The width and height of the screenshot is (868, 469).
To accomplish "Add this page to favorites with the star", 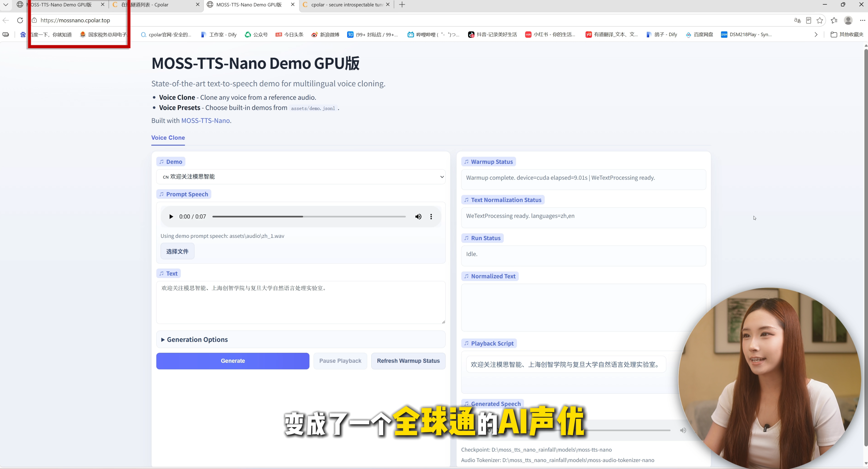I will [x=820, y=20].
